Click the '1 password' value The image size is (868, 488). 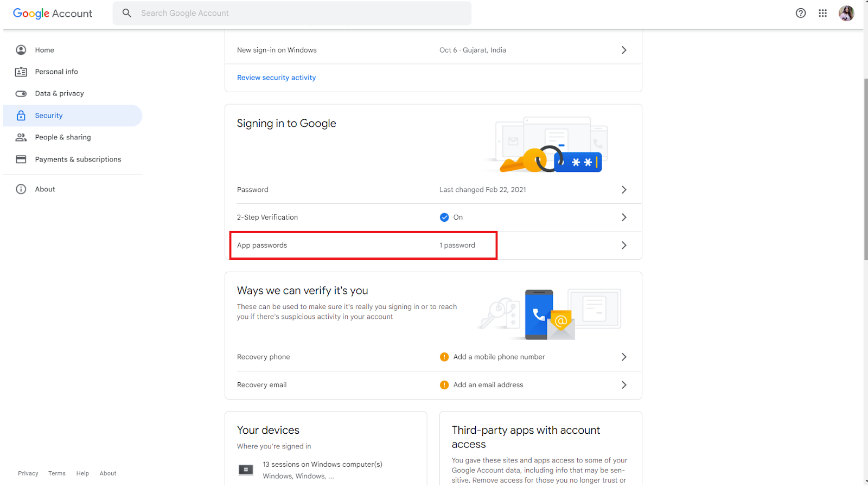tap(457, 246)
